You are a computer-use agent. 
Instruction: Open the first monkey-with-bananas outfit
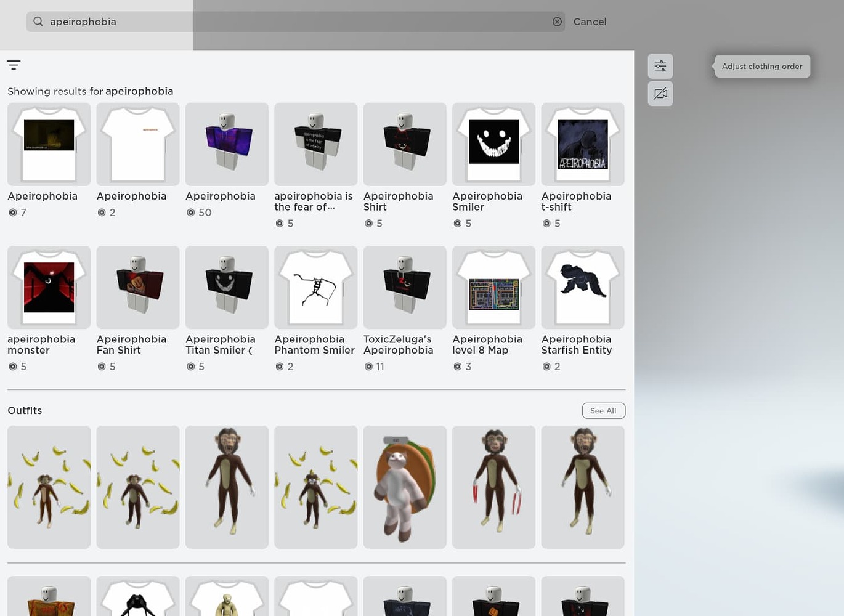point(48,487)
